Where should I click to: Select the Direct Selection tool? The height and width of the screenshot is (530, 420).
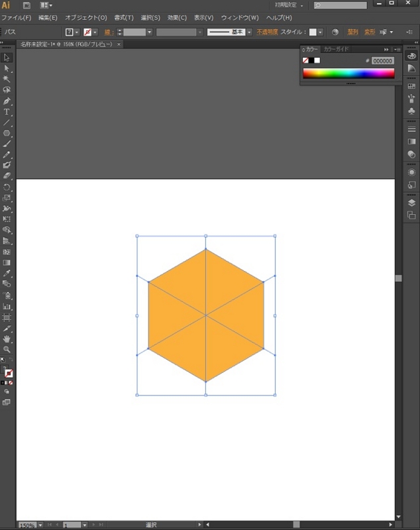click(x=7, y=68)
